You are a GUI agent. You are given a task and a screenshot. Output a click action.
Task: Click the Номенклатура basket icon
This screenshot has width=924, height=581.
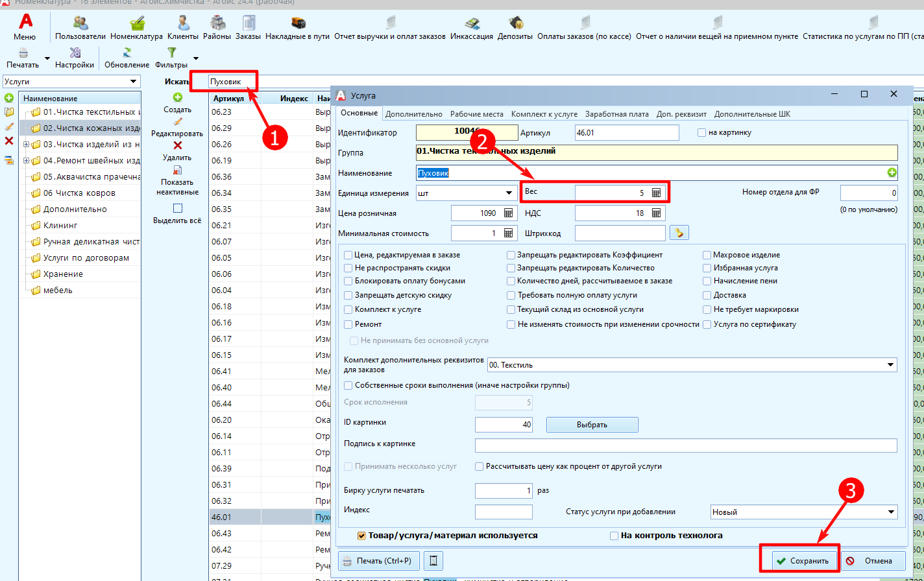137,24
